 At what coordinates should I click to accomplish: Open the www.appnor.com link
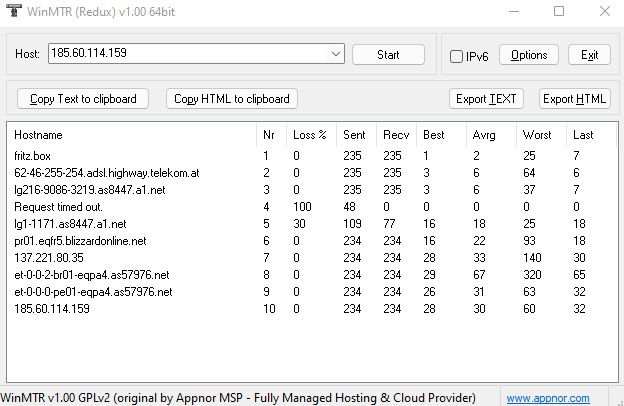tap(548, 398)
